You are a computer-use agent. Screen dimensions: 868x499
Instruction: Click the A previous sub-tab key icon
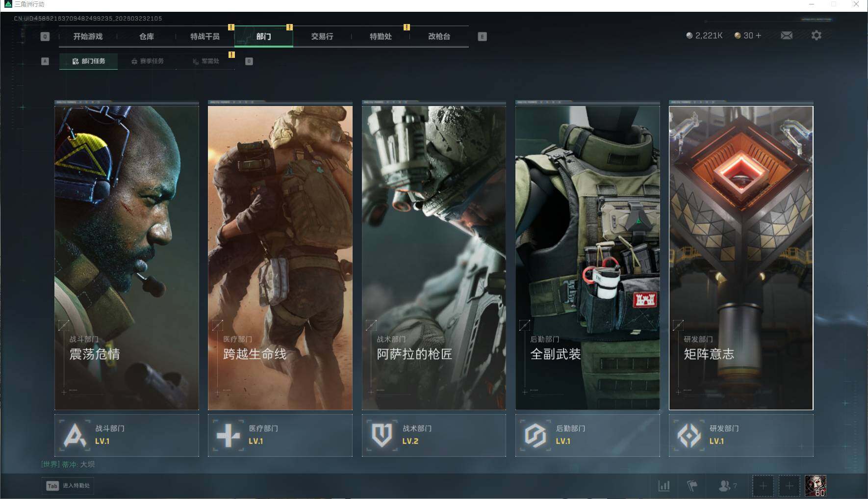(x=45, y=61)
